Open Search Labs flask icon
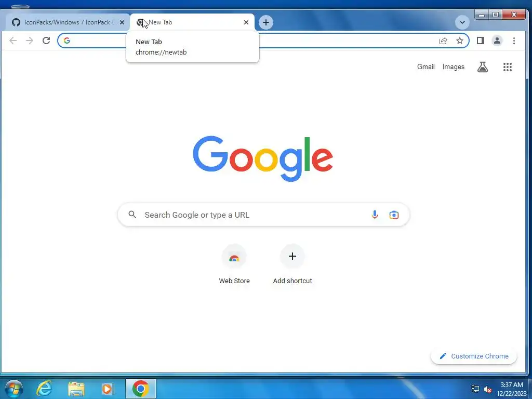532x399 pixels. point(483,67)
